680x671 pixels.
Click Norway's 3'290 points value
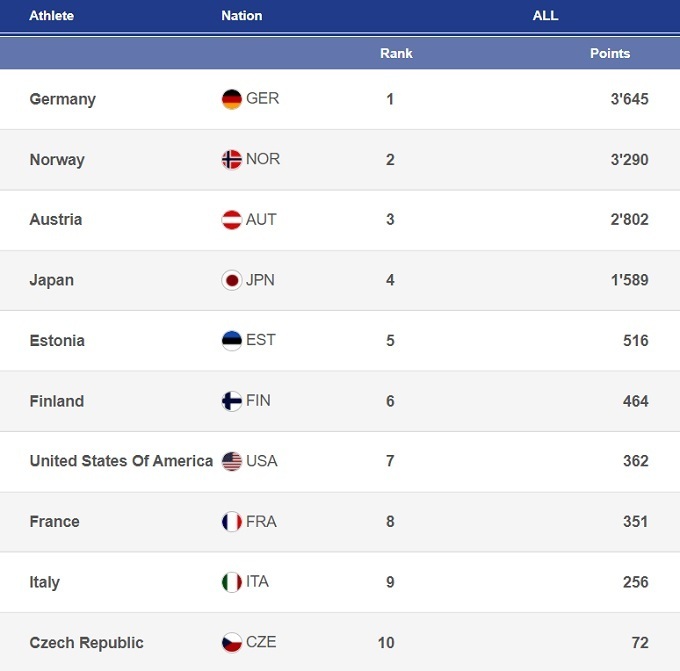coord(629,160)
